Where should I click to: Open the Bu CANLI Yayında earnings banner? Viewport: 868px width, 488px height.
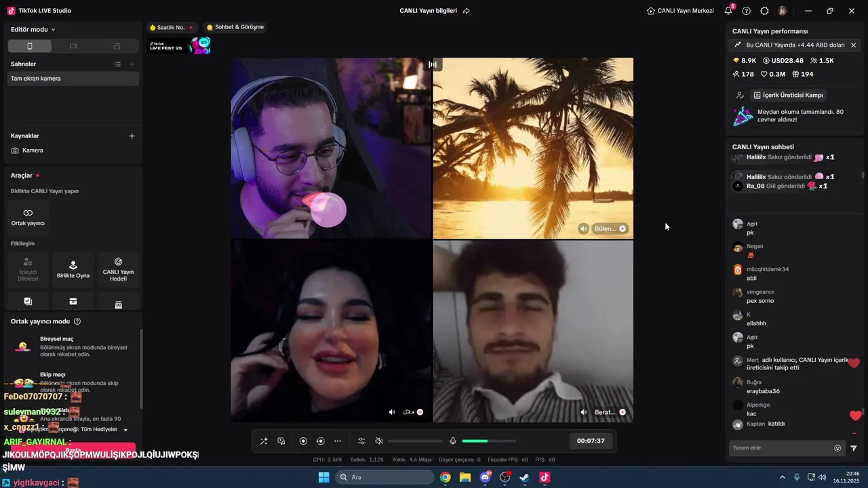coord(794,45)
